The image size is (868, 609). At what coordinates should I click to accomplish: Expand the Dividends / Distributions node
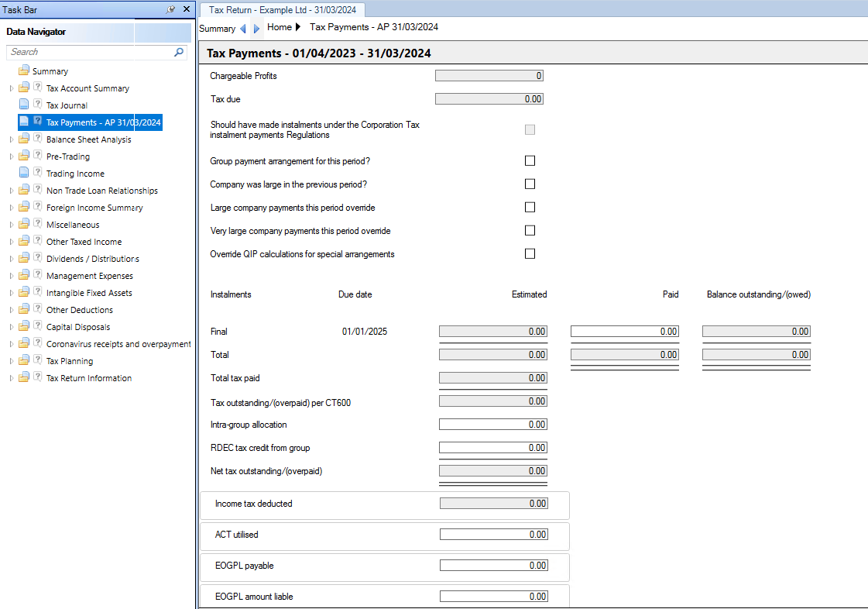(x=12, y=259)
